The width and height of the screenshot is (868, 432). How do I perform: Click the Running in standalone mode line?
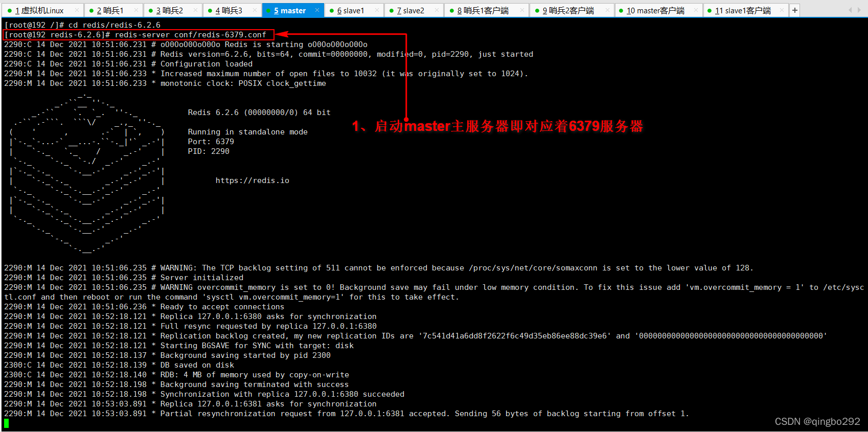247,132
